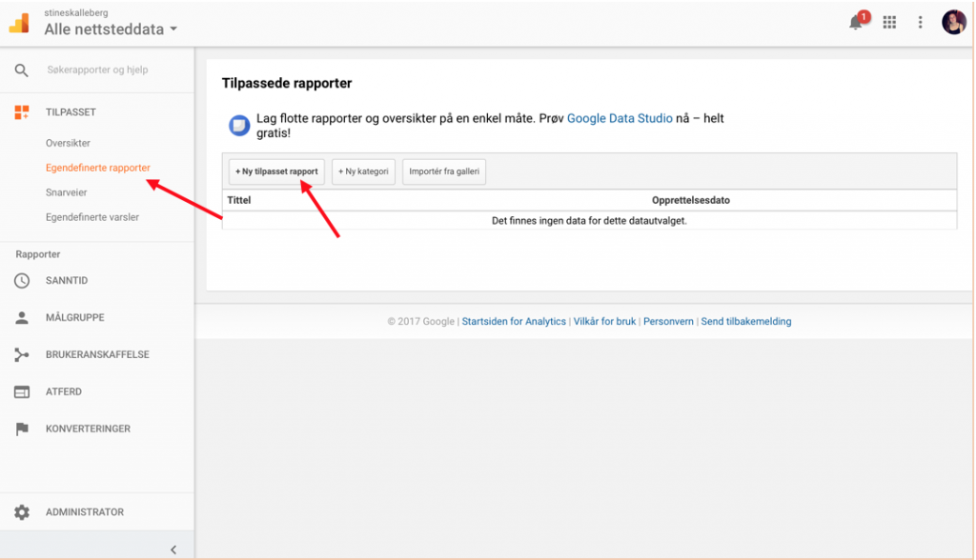
Task: Open Startsiden for Analytics link
Action: tap(514, 322)
